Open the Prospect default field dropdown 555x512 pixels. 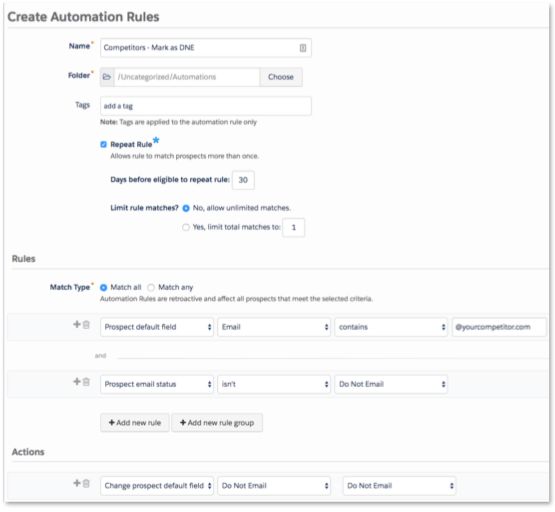pos(157,327)
